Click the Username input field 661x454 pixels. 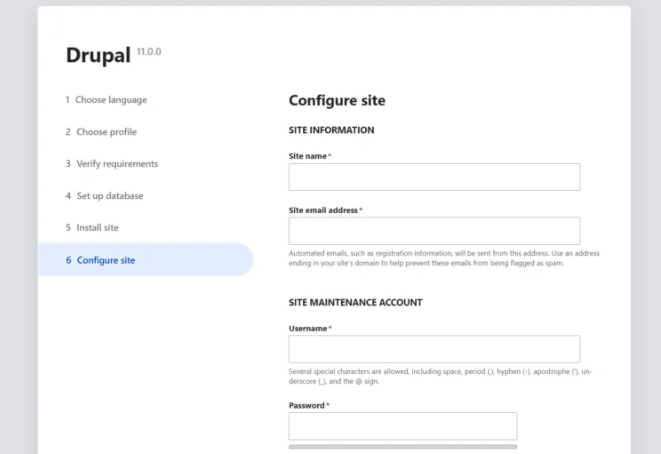click(434, 349)
